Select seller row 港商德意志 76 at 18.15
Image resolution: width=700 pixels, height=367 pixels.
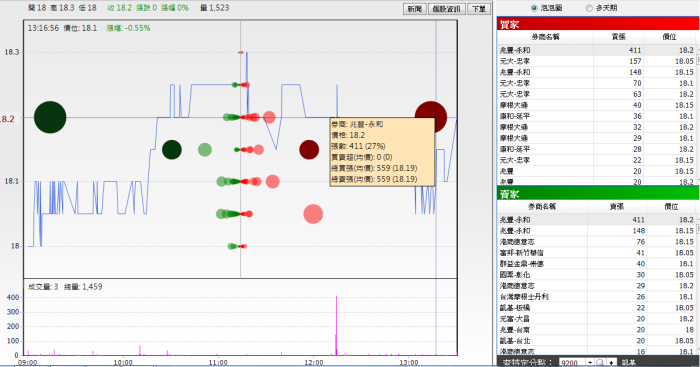[x=596, y=242]
